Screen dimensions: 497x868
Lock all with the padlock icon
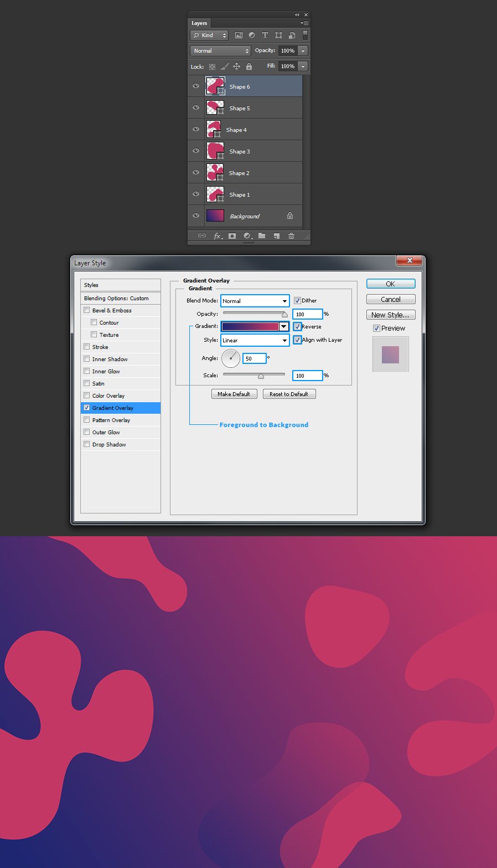[249, 66]
